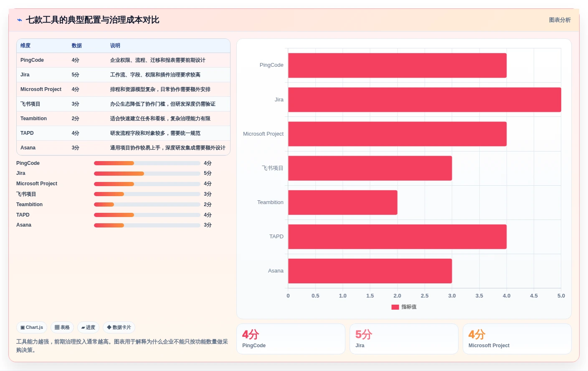The height and width of the screenshot is (371, 588).
Task: Select the Chart.js tag chip
Action: [x=32, y=328]
